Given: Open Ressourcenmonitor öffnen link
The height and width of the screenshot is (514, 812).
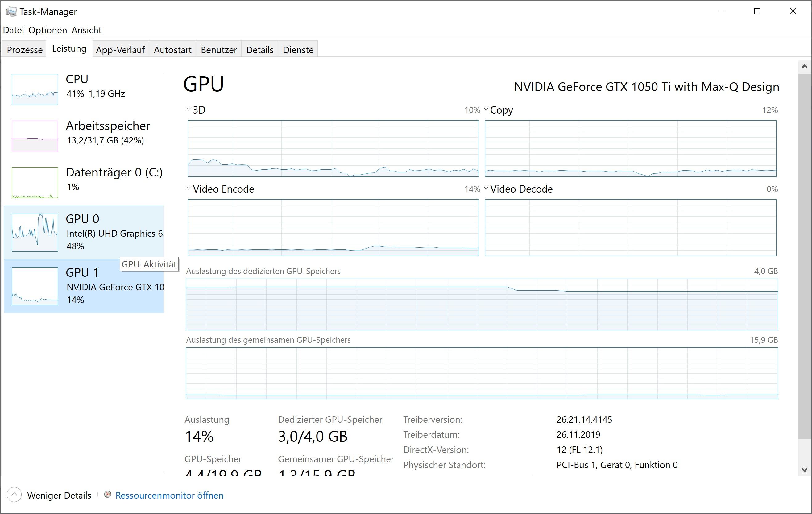Looking at the screenshot, I should [x=169, y=495].
